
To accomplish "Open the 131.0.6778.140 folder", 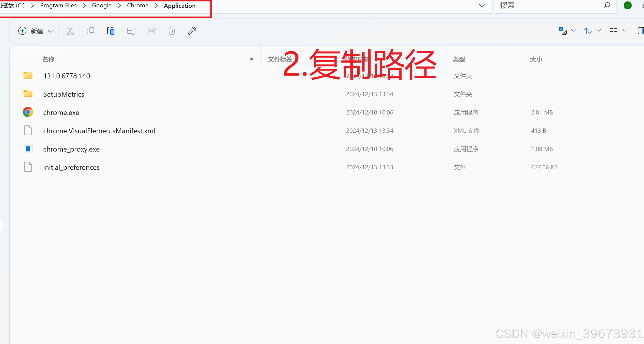I will pyautogui.click(x=67, y=76).
